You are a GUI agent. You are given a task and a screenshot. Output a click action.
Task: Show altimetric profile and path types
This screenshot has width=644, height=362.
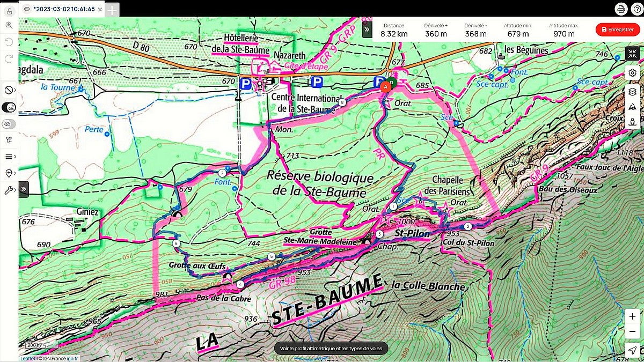coord(331,349)
